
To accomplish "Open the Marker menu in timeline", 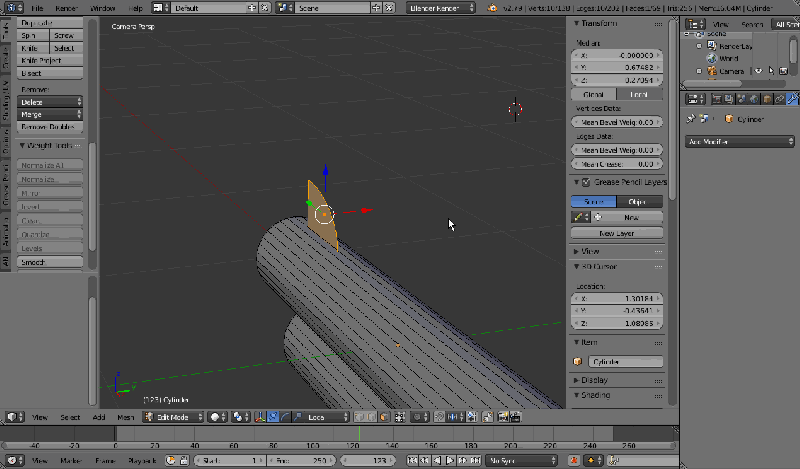I will pos(71,460).
